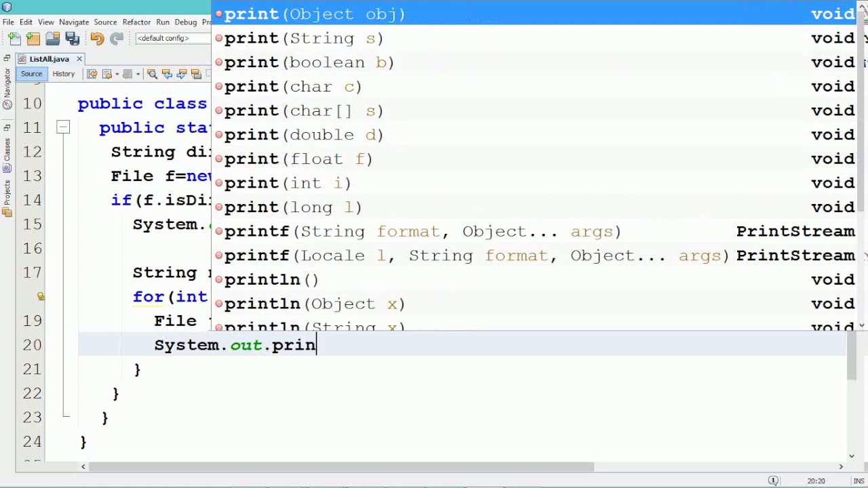The width and height of the screenshot is (868, 488).
Task: Open dropdown arrow beside the Forward icon
Action: click(138, 74)
